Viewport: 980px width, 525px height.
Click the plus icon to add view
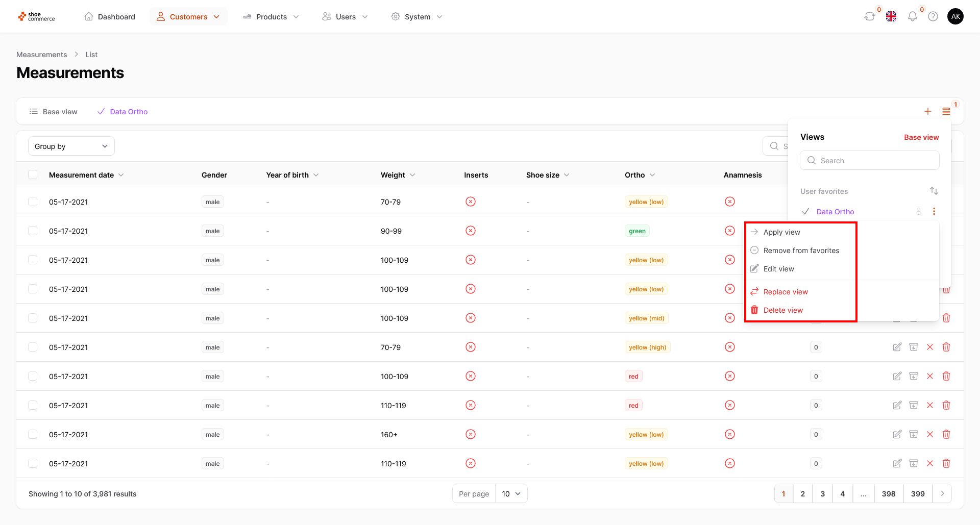tap(928, 111)
